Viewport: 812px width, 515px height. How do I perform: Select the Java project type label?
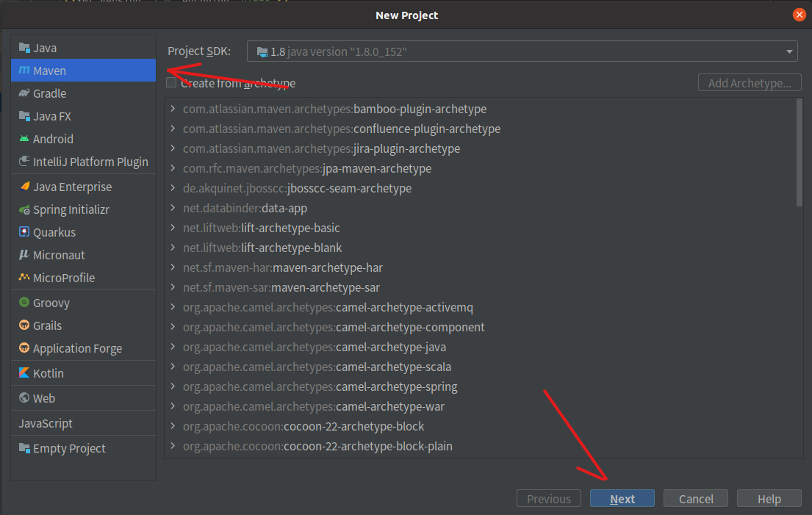[x=45, y=48]
